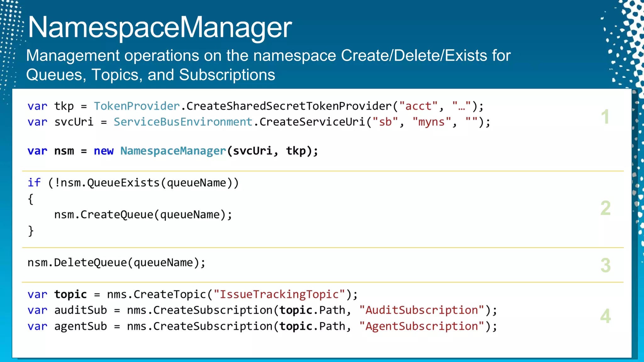Click the "sb" string literal

tap(385, 122)
